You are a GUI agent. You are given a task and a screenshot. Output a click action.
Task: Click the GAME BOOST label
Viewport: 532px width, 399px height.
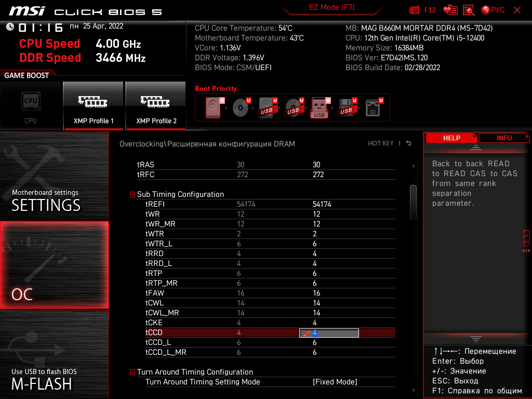click(26, 75)
